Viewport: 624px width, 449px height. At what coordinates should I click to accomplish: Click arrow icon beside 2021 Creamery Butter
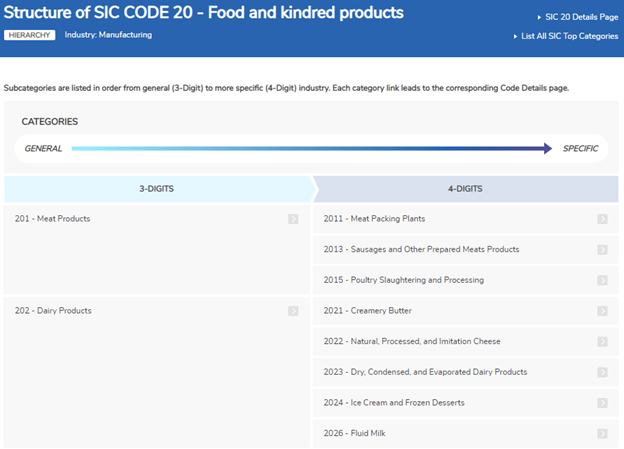click(x=603, y=311)
